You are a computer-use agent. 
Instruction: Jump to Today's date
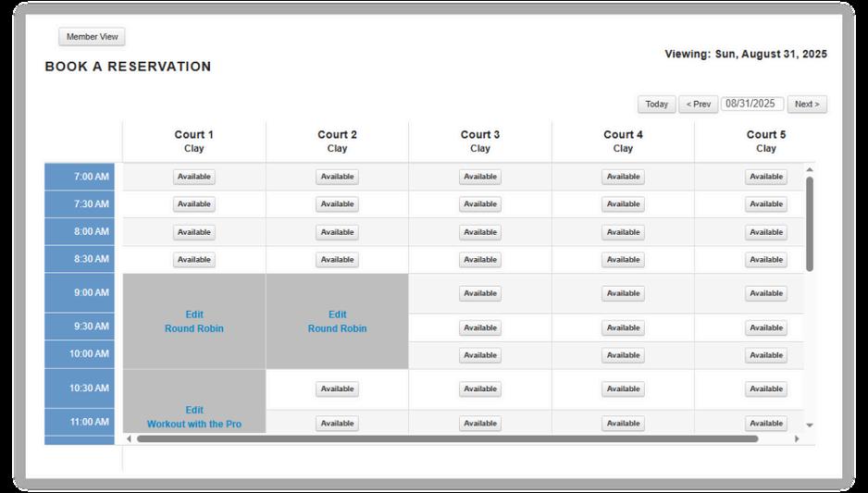[656, 104]
